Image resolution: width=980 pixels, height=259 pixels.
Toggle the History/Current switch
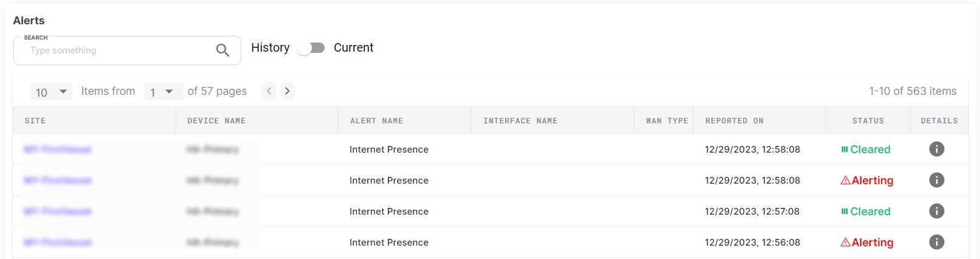click(311, 48)
